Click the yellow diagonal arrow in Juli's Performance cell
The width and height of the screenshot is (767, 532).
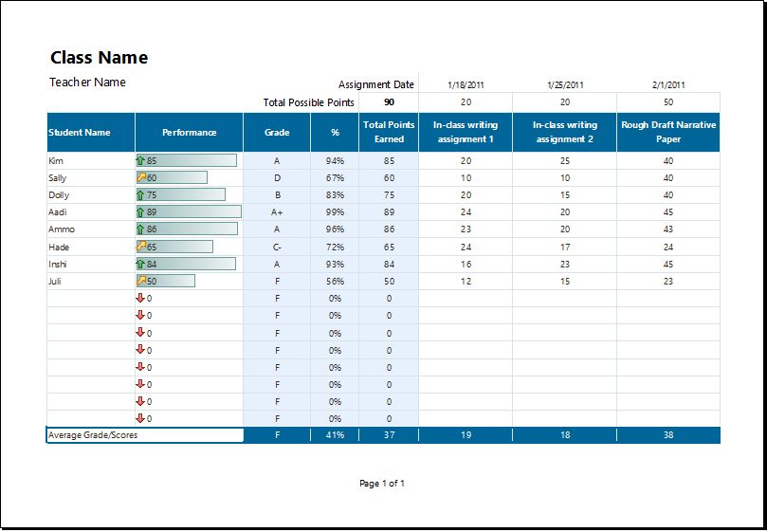point(141,281)
